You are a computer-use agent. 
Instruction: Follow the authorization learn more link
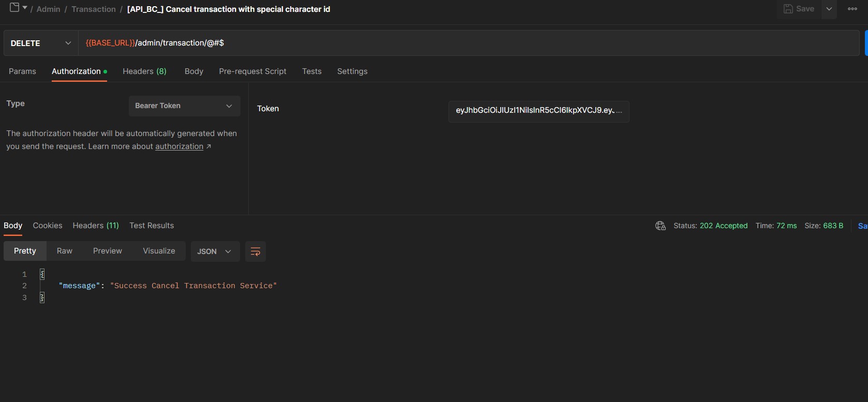pos(179,146)
